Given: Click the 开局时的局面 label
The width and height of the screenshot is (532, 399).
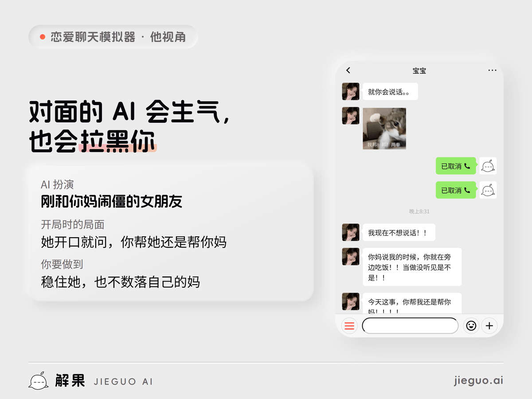Looking at the screenshot, I should coord(73,224).
